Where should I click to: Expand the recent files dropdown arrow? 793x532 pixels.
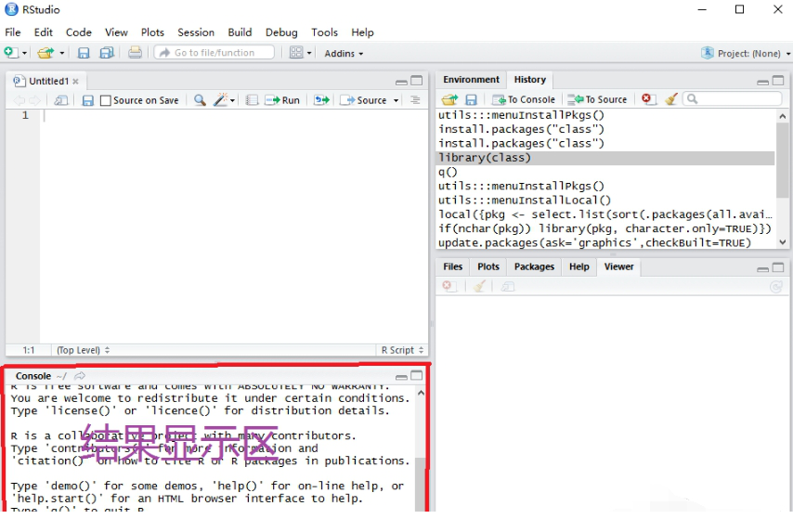click(61, 53)
